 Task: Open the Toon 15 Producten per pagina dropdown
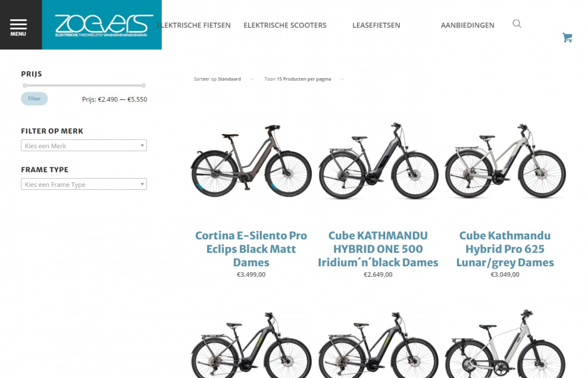pyautogui.click(x=304, y=79)
